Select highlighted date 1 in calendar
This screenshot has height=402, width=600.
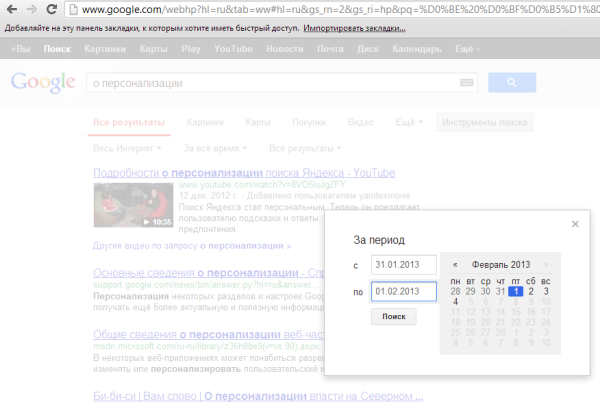516,291
